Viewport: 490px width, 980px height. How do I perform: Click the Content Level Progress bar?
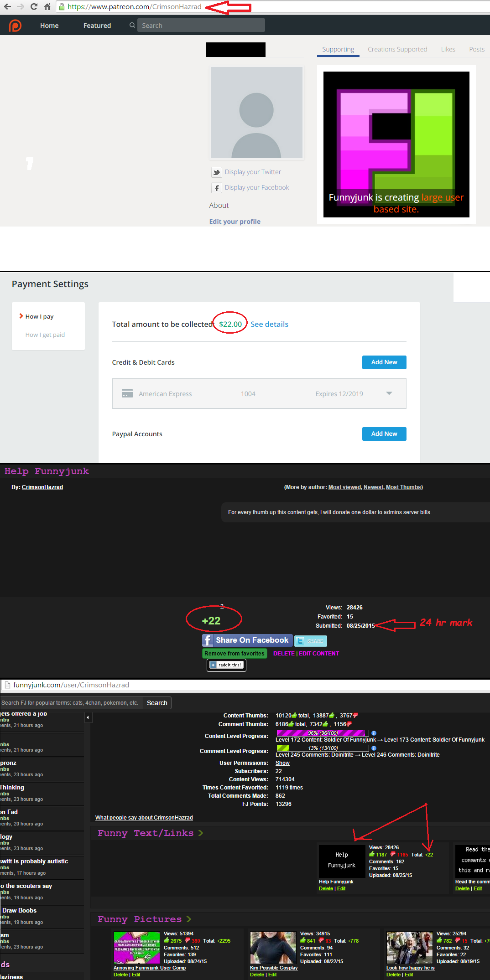click(x=322, y=733)
